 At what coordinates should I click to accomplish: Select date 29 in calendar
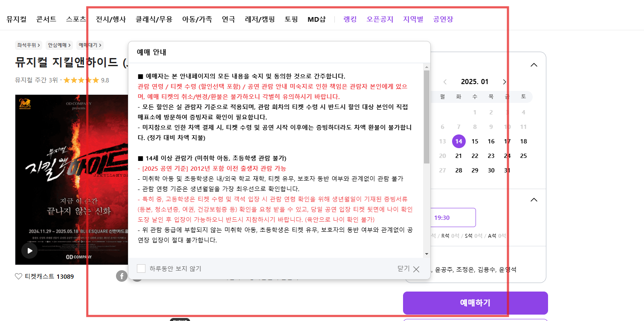click(475, 170)
